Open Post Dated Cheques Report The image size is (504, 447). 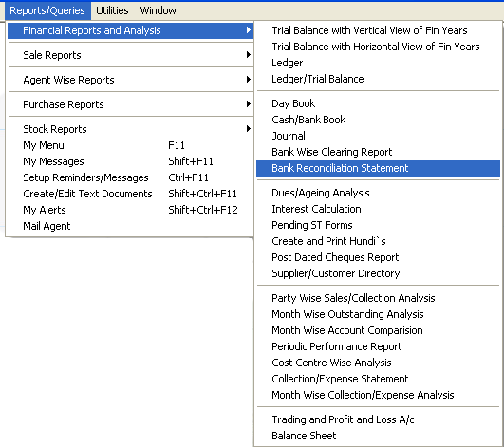378,257
